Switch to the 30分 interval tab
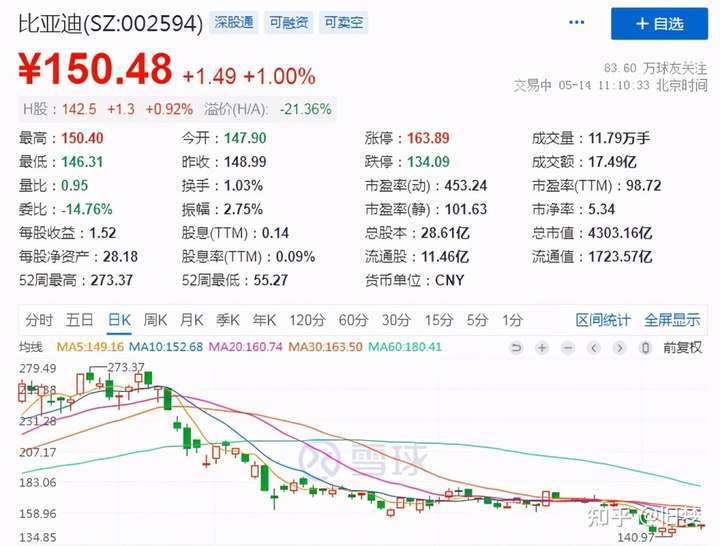This screenshot has height=546, width=720. 396,320
